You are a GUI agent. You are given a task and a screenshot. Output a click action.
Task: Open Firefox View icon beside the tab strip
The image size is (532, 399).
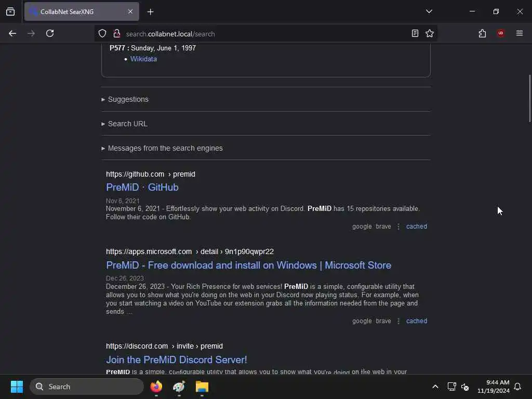click(x=10, y=11)
